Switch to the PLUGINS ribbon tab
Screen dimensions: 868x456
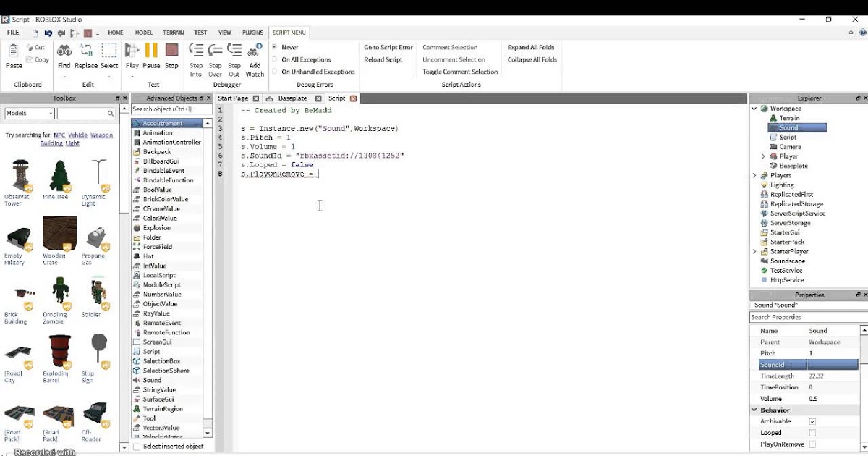click(252, 33)
